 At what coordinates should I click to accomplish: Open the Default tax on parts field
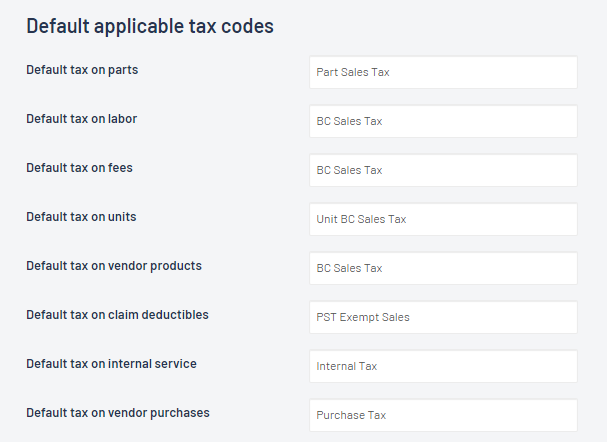pyautogui.click(x=443, y=72)
